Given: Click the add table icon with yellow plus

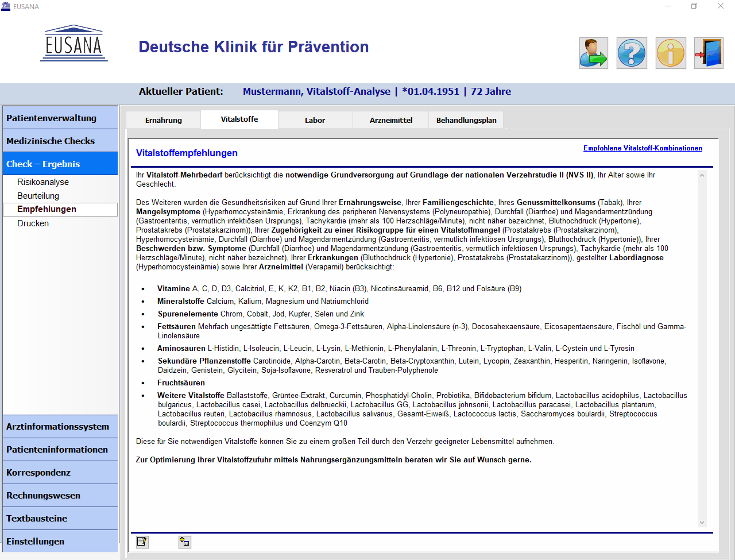Looking at the screenshot, I should tap(184, 542).
